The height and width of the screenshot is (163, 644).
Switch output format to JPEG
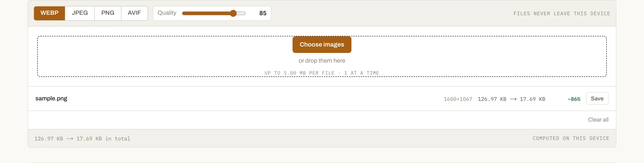click(x=80, y=13)
